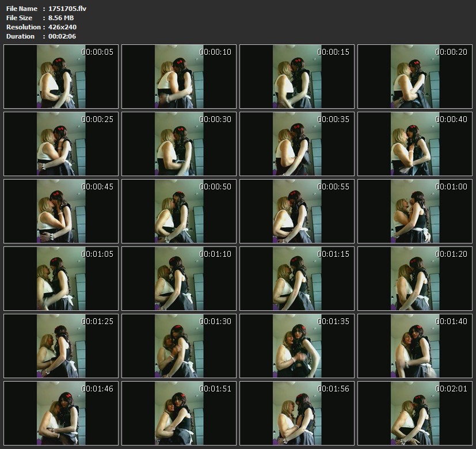Select the thumbnail at 00:01:00

click(x=415, y=211)
